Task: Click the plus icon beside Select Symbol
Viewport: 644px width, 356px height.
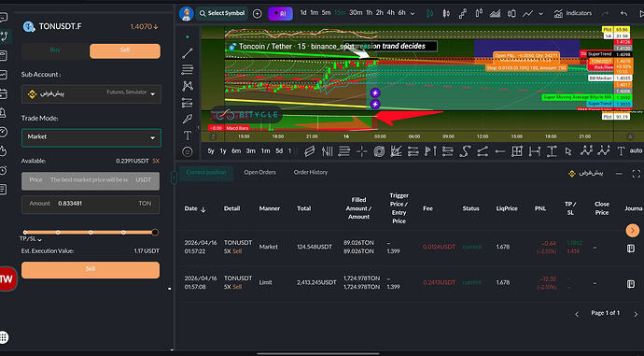Action: click(x=257, y=14)
